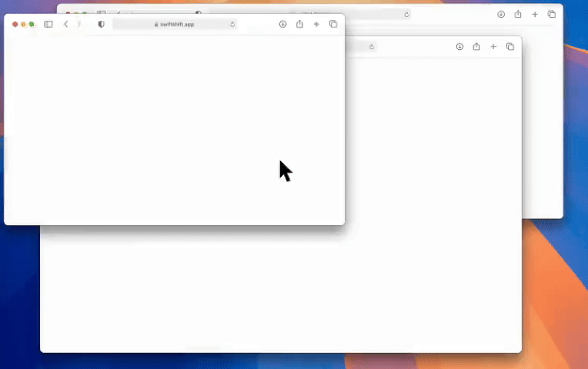
Task: Minimize the swiftshift.app window
Action: pos(23,25)
